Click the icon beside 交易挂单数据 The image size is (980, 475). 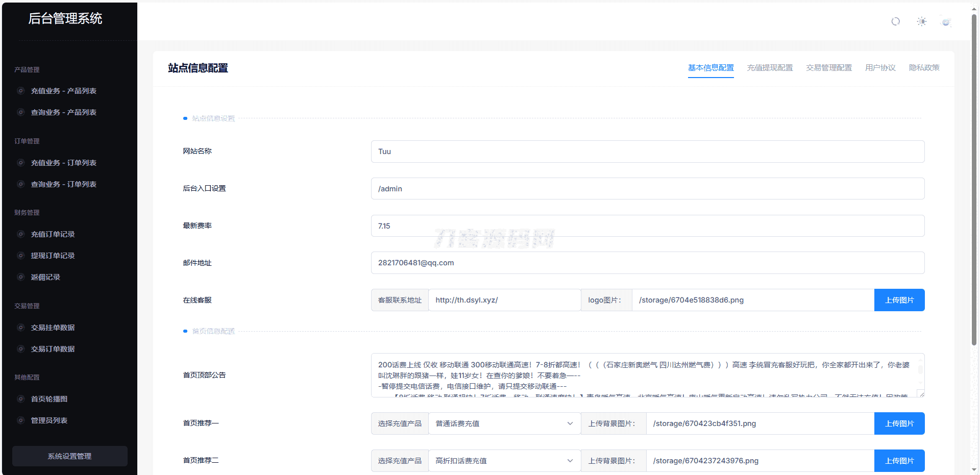pos(20,327)
